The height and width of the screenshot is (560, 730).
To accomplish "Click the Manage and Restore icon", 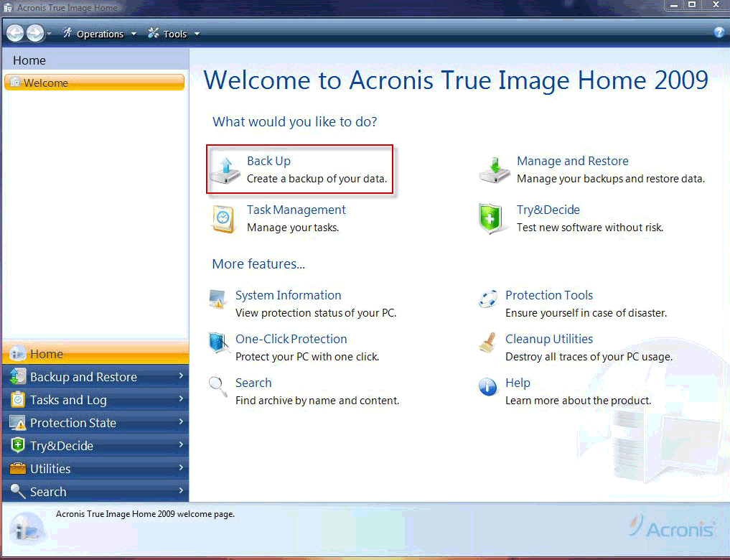I will point(495,169).
